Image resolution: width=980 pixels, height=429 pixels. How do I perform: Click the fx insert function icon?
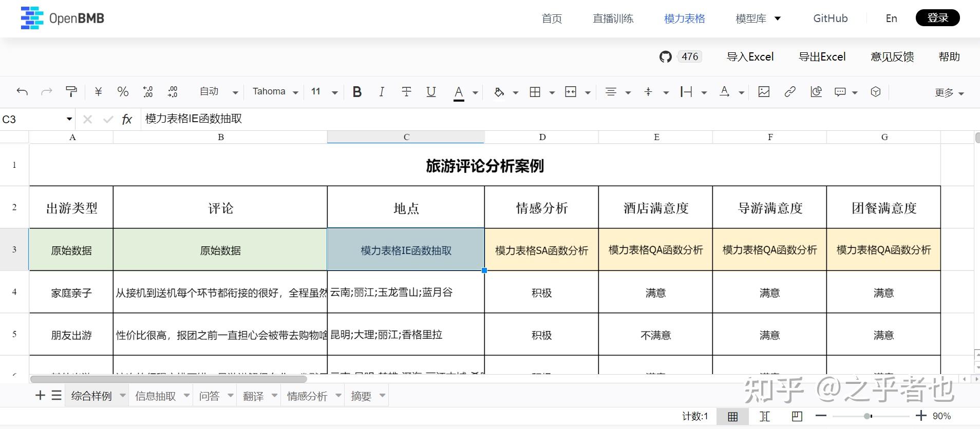tap(127, 120)
